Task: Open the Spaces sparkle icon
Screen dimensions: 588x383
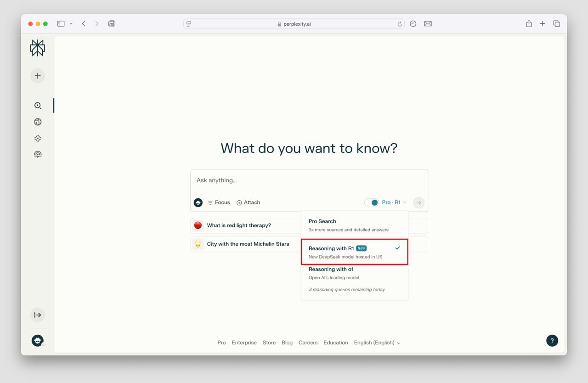Action: (38, 138)
